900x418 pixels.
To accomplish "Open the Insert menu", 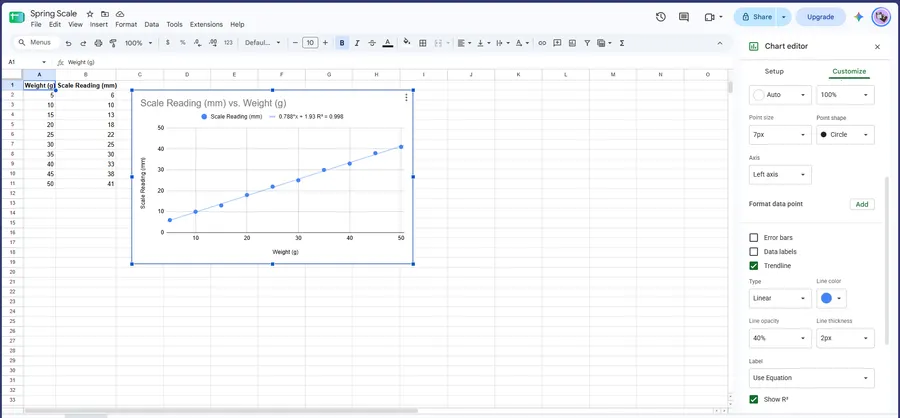I will click(x=99, y=25).
